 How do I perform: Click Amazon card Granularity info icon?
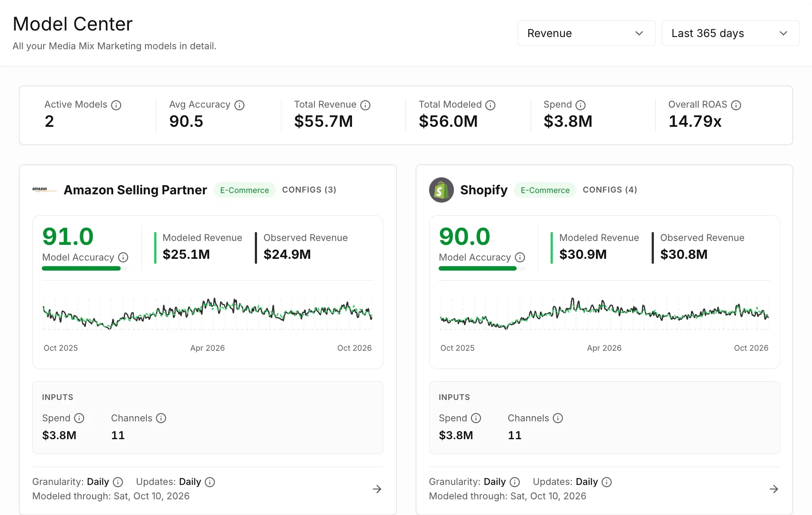click(118, 482)
